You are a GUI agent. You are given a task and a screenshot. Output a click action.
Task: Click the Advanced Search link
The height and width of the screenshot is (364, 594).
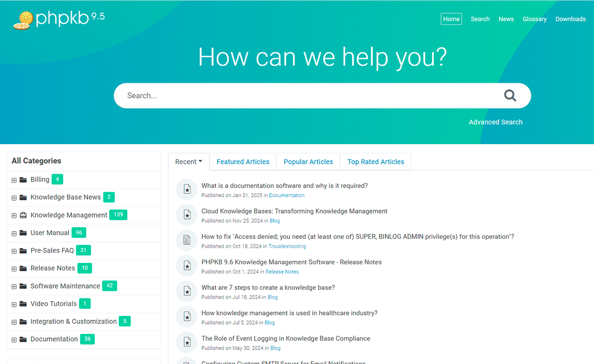pyautogui.click(x=495, y=122)
